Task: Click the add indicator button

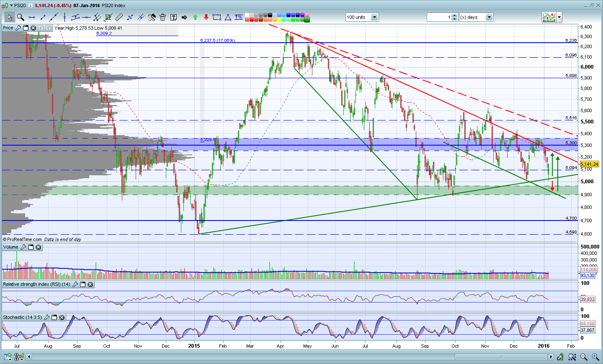Action: [x=549, y=17]
